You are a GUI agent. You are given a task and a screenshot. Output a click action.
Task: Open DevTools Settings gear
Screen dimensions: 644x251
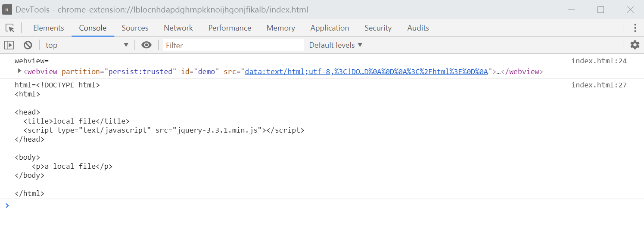[635, 45]
